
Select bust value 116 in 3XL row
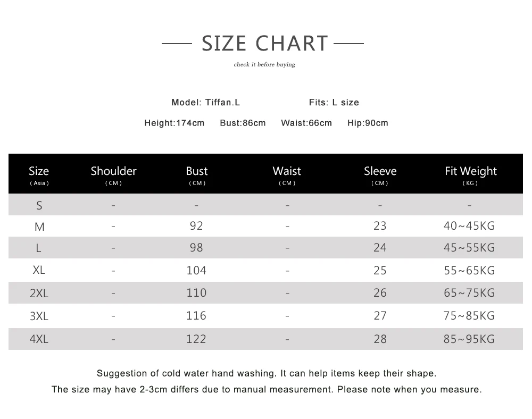click(196, 316)
